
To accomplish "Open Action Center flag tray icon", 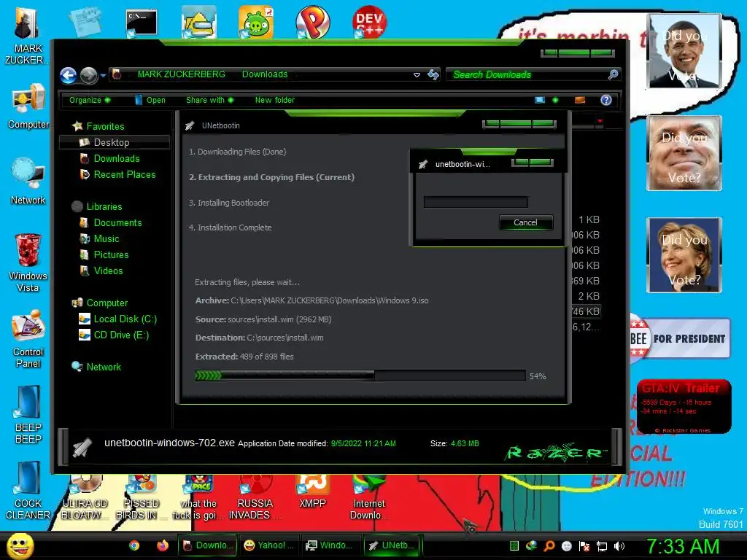I will [x=584, y=546].
